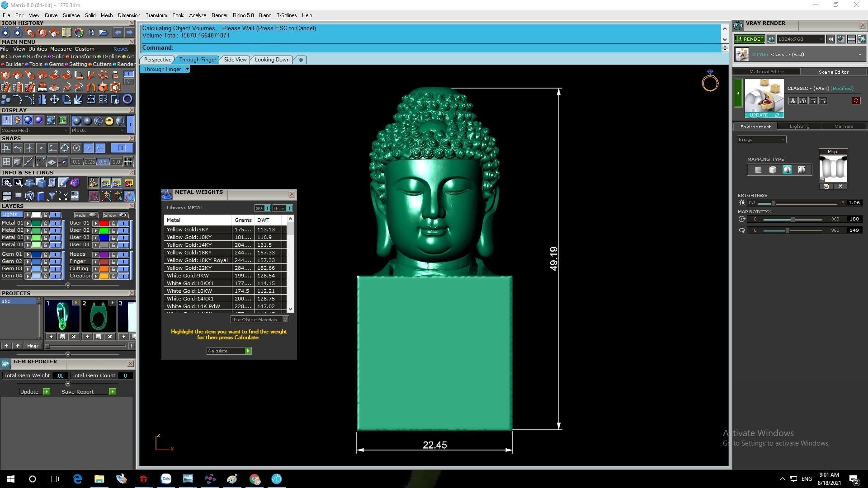
Task: Toggle the point snap icon
Action: click(x=41, y=148)
